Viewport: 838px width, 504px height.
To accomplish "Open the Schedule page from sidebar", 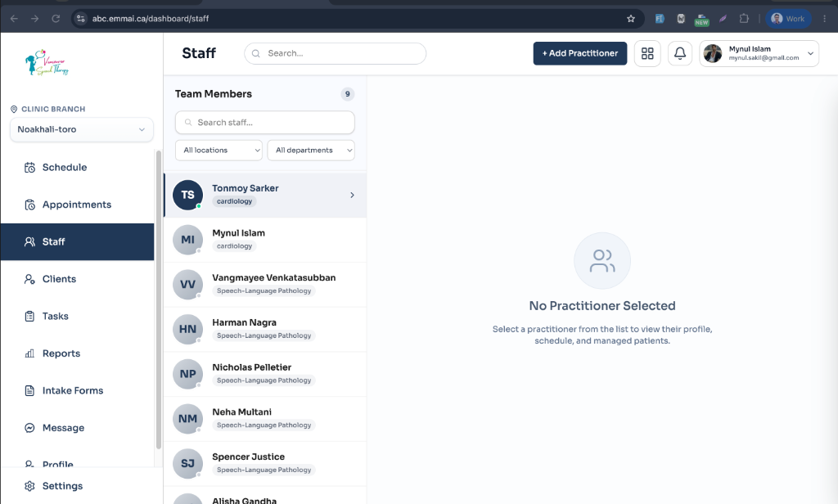I will click(x=78, y=167).
